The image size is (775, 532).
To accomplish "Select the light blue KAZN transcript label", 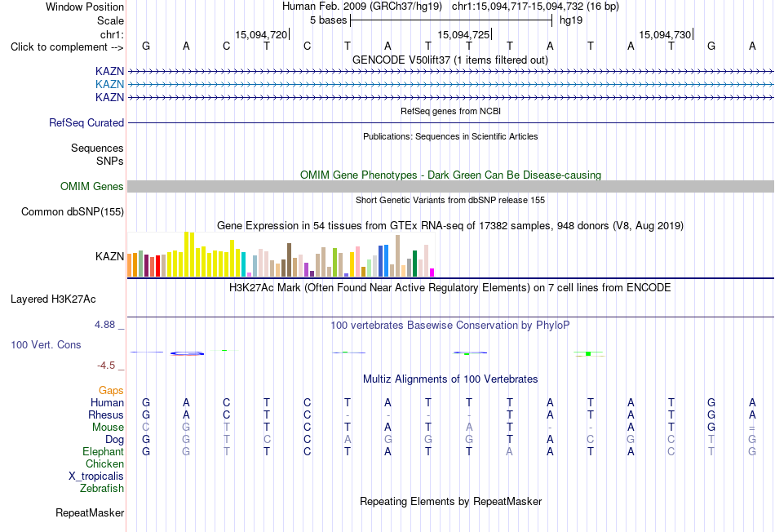I will [x=110, y=85].
